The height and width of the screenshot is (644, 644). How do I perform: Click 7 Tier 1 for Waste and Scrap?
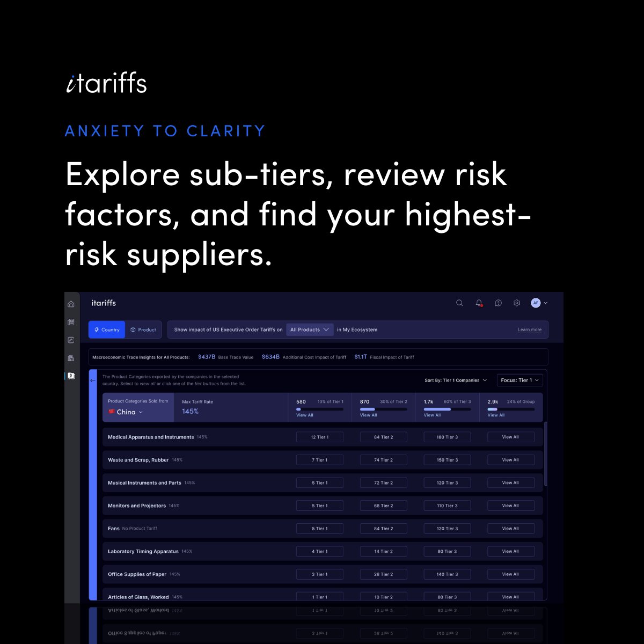pyautogui.click(x=320, y=460)
